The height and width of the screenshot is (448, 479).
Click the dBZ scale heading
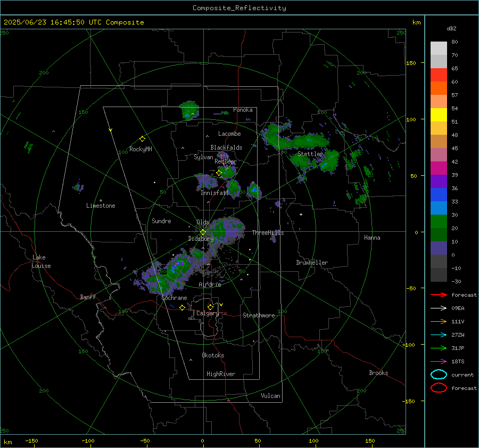click(x=451, y=28)
